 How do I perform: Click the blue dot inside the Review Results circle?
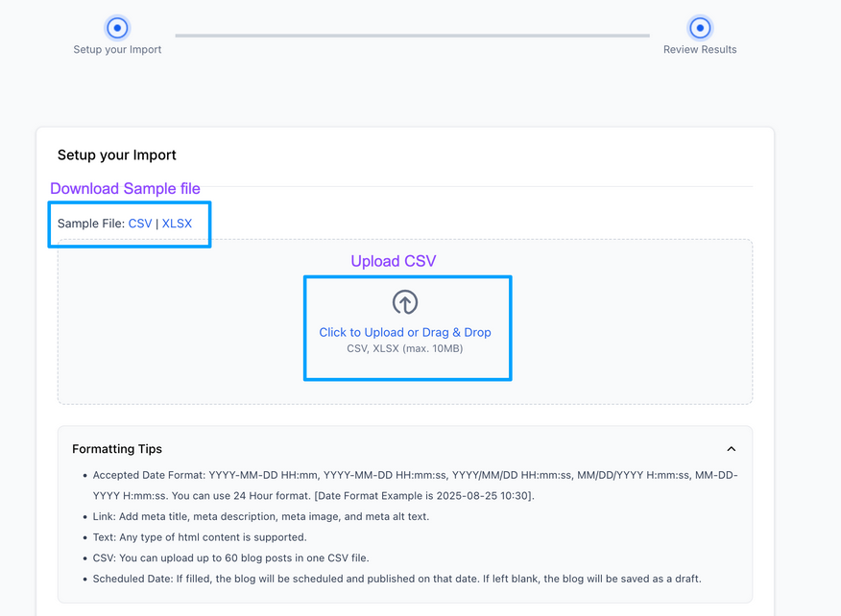coord(700,28)
